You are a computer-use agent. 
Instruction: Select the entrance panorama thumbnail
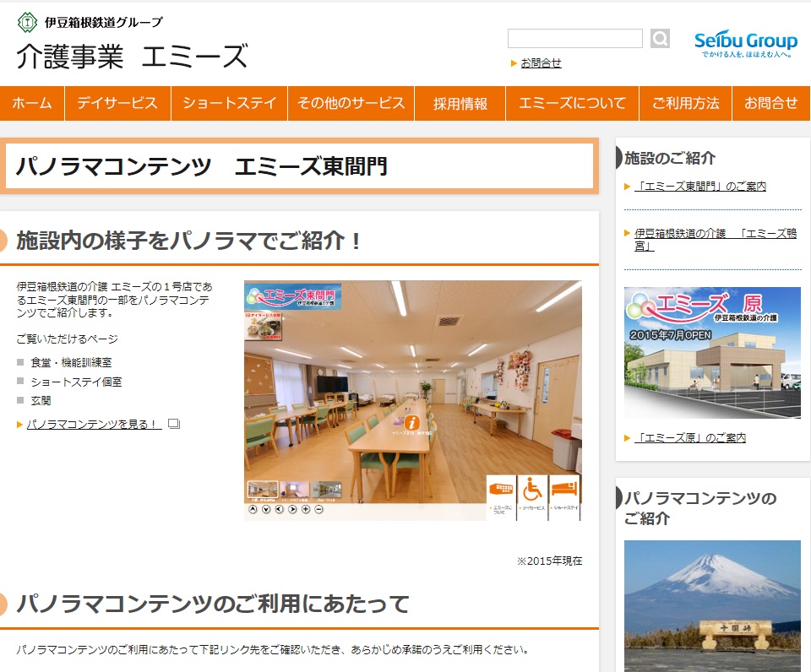326,490
